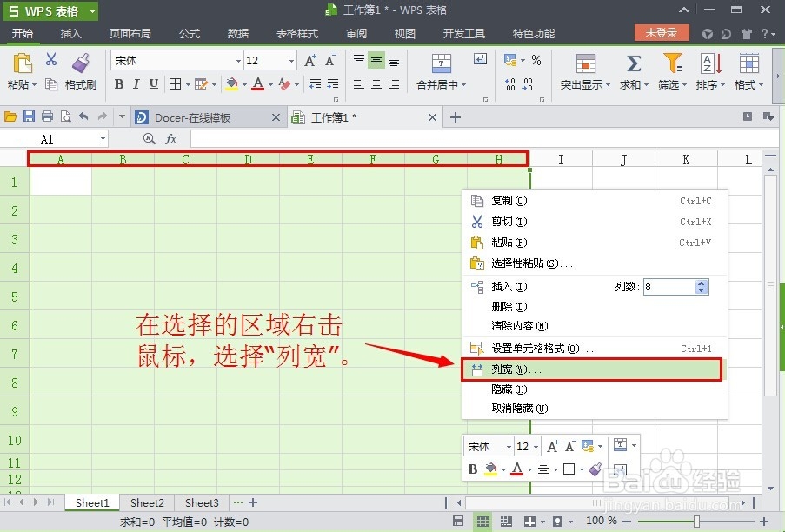785x532 pixels.
Task: Select center horizontal alignment in ribbon
Action: tap(376, 84)
